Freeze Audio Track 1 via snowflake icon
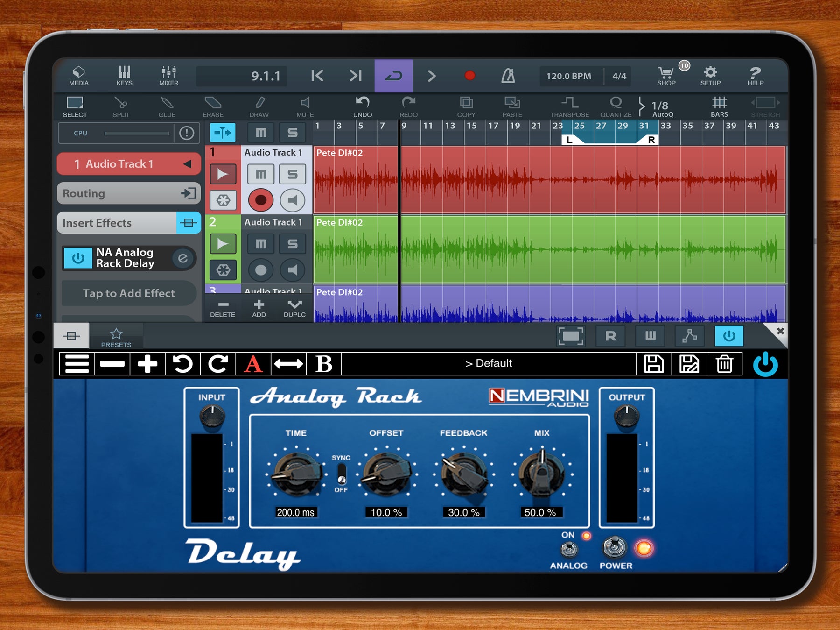This screenshot has height=630, width=840. pos(224,200)
